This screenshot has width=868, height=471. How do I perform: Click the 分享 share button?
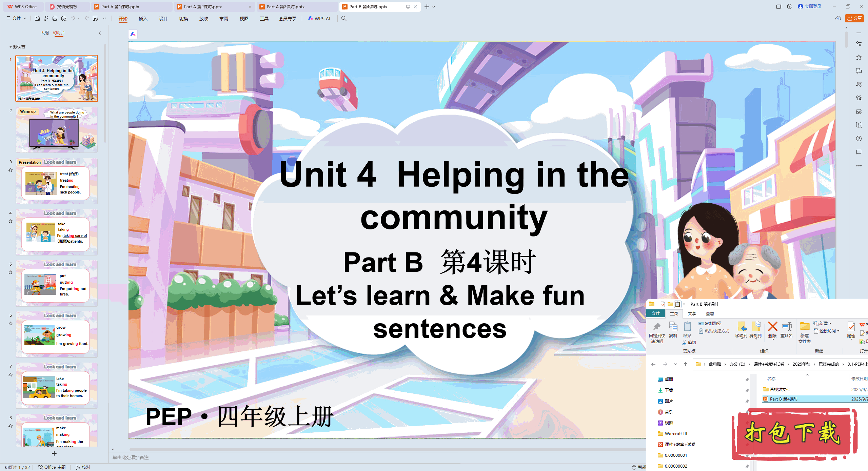click(854, 18)
